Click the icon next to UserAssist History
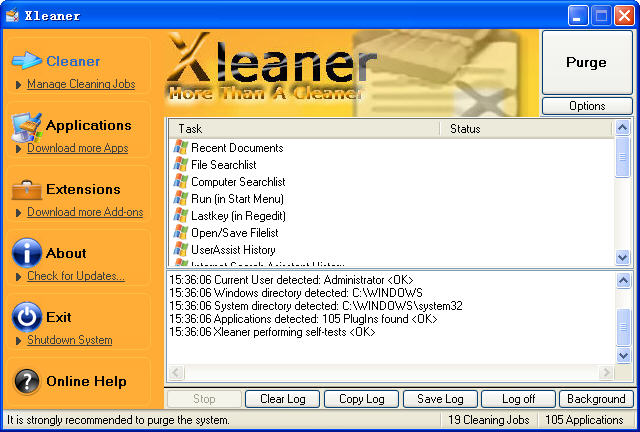This screenshot has width=640, height=432. (x=180, y=249)
